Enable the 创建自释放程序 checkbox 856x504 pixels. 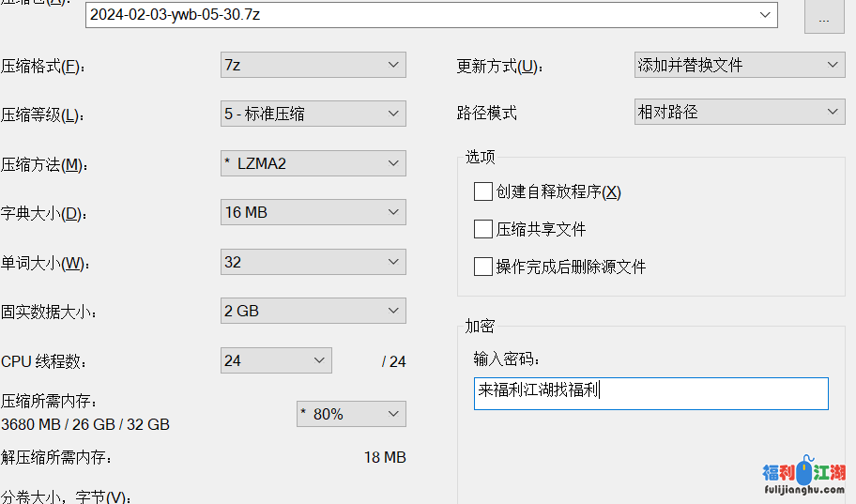tap(483, 191)
